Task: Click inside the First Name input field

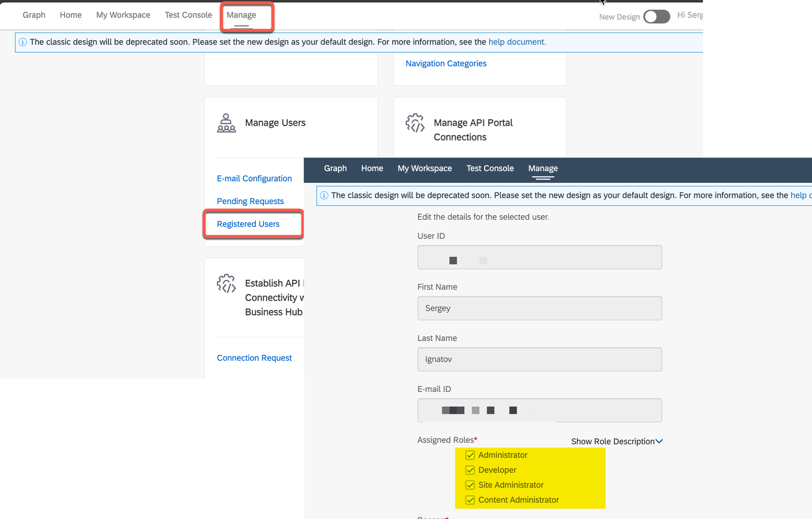Action: coord(539,308)
